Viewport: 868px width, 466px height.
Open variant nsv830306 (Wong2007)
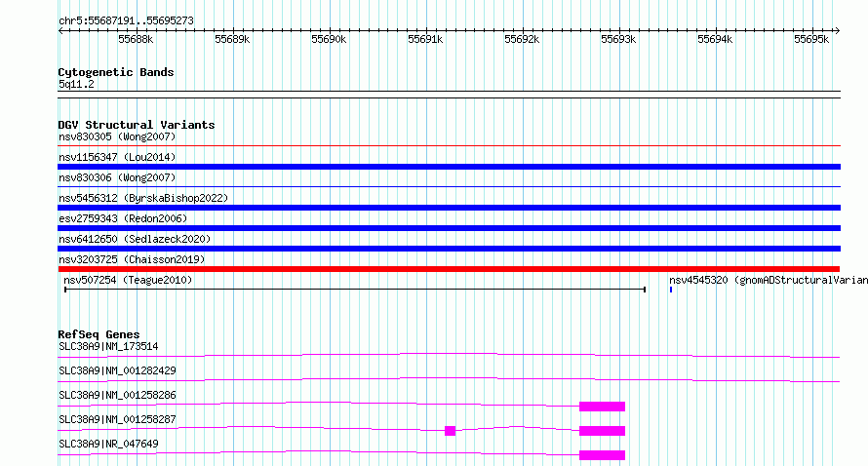117,177
